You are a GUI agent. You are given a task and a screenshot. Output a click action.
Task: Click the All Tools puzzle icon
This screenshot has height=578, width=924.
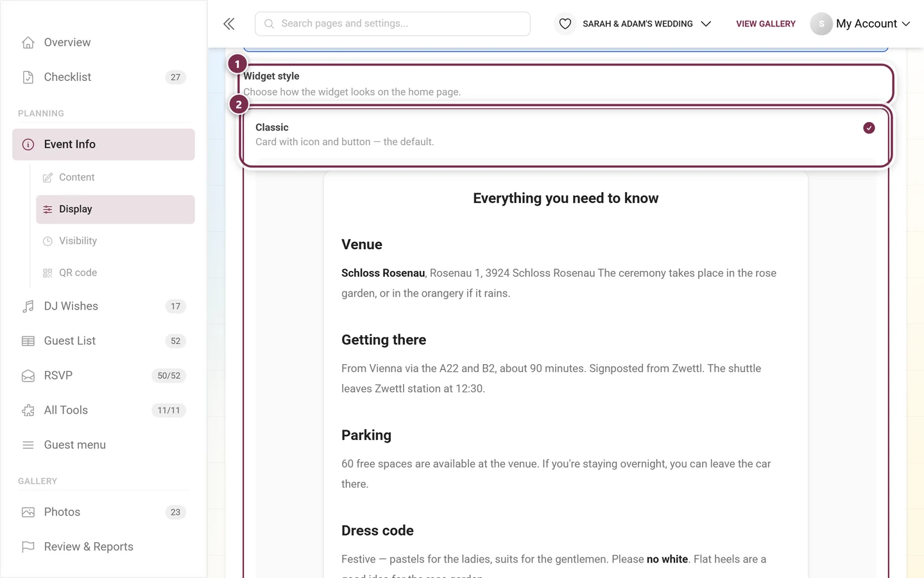click(28, 410)
